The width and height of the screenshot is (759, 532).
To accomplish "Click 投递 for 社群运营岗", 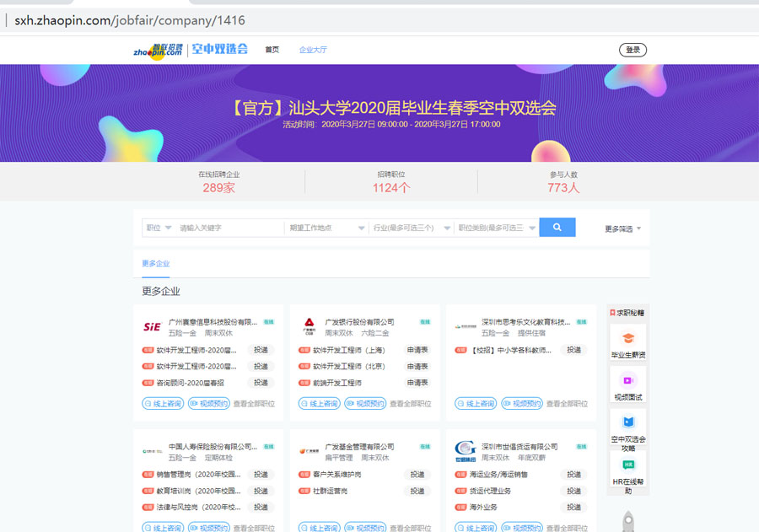I will 417,491.
